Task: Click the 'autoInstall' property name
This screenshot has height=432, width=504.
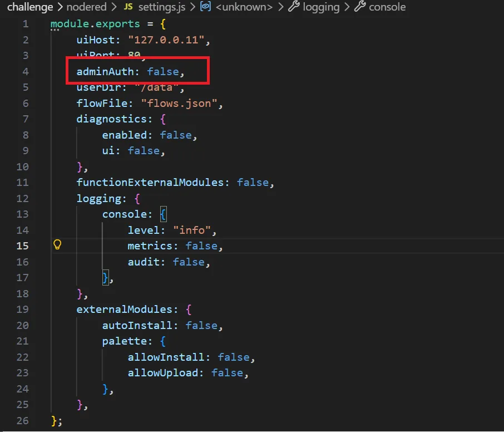Action: pos(137,325)
